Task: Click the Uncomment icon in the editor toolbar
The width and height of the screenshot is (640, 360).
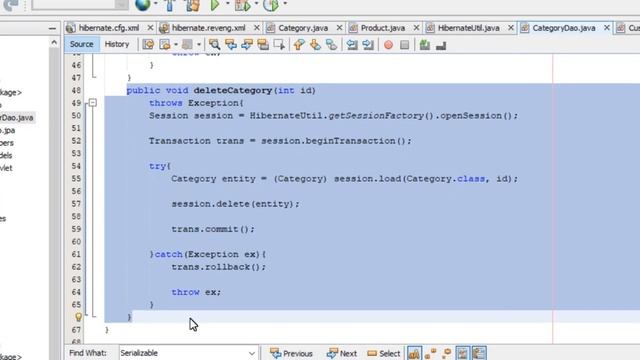Action: pyautogui.click(x=441, y=45)
